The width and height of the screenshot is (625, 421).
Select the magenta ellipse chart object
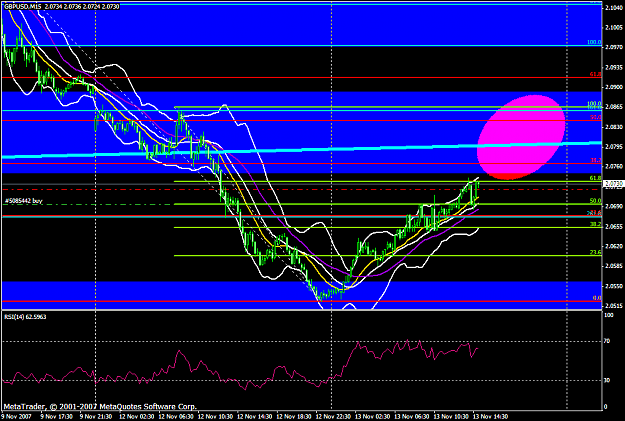tap(521, 137)
